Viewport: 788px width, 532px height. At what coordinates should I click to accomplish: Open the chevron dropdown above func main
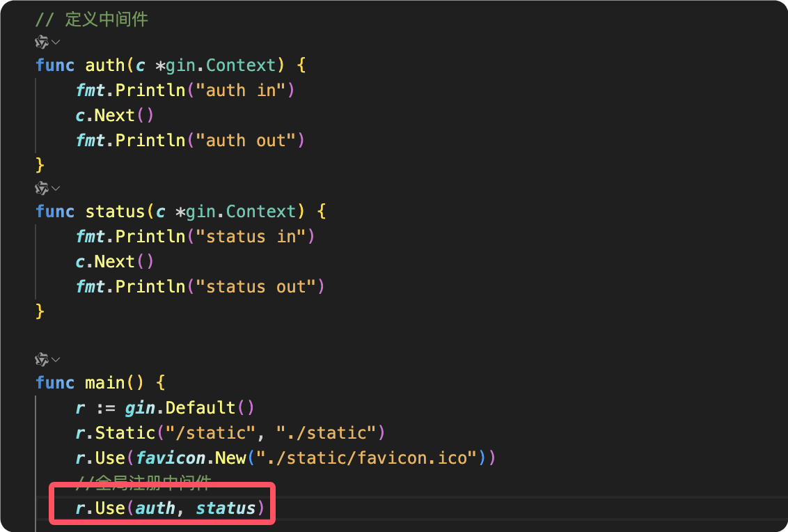coord(56,360)
